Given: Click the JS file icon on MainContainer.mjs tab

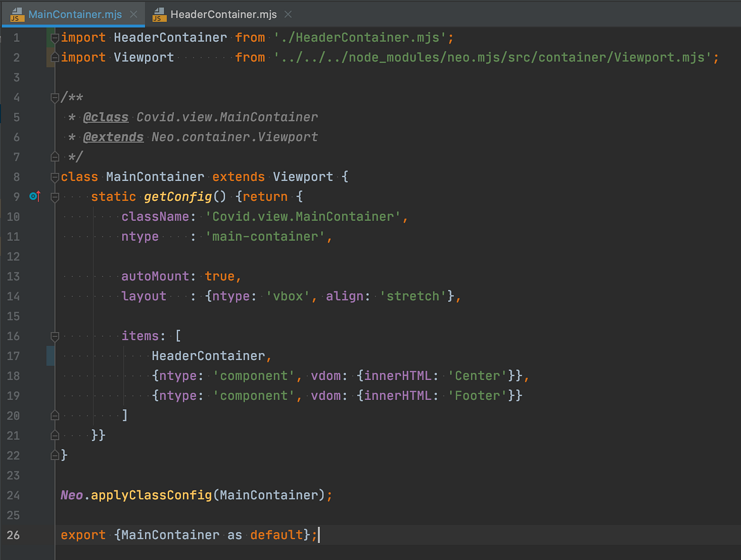Looking at the screenshot, I should [16, 14].
